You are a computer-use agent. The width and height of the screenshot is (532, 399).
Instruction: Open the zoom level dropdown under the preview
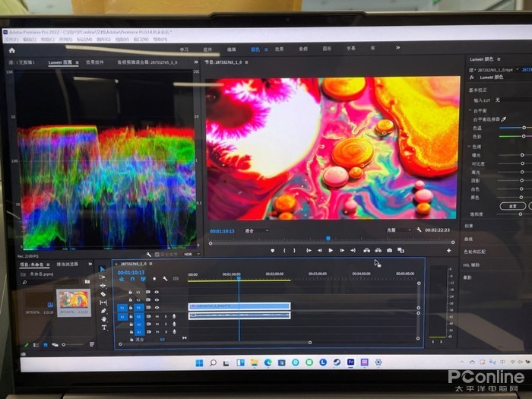[x=257, y=230]
